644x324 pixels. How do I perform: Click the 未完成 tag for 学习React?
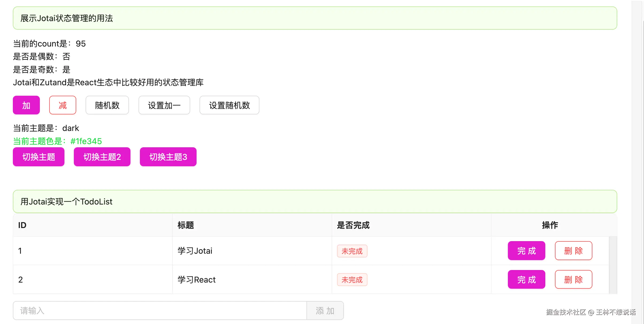(352, 280)
